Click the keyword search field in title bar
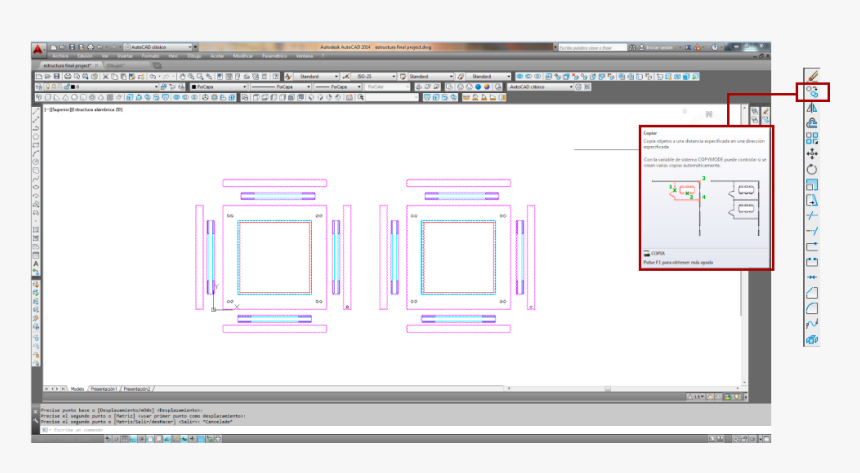This screenshot has width=860, height=473. coord(592,48)
